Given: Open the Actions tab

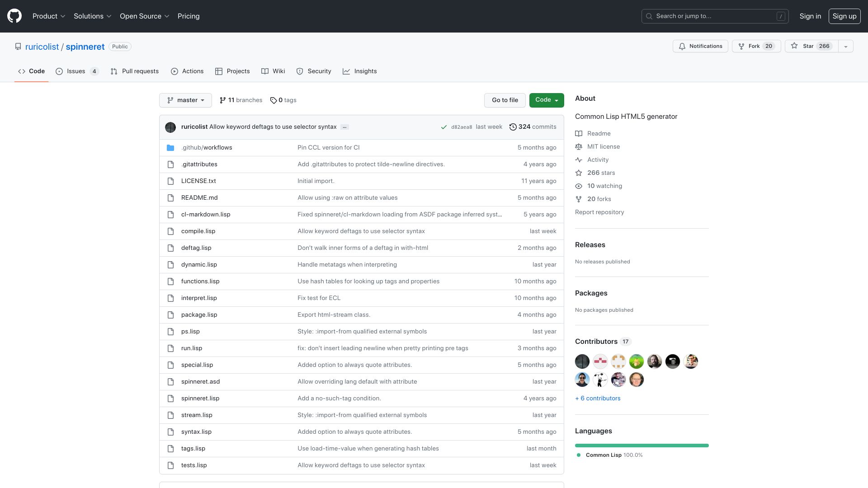Looking at the screenshot, I should (187, 71).
